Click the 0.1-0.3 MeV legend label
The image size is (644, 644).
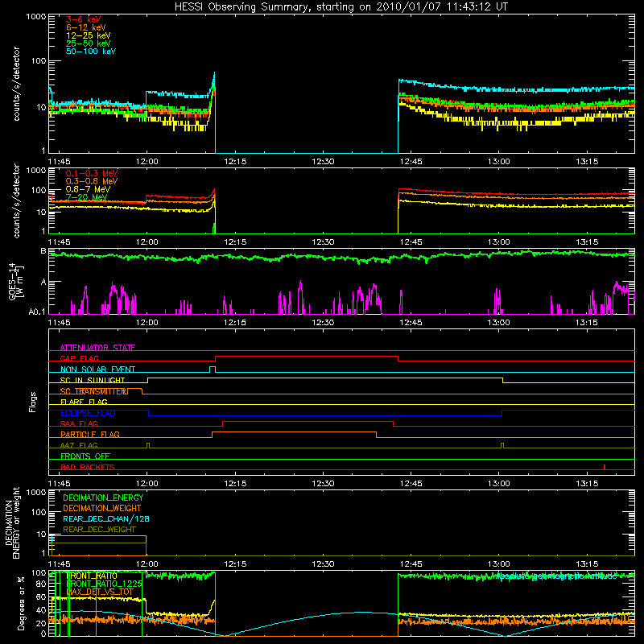tap(92, 173)
